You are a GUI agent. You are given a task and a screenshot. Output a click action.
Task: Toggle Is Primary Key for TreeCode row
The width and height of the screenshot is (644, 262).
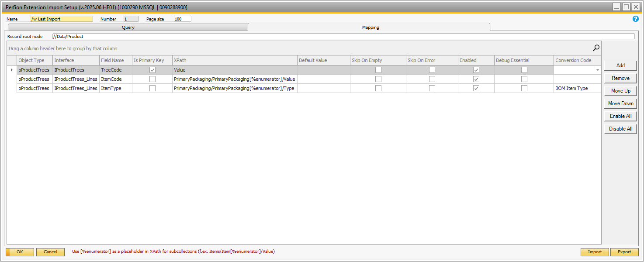[152, 70]
